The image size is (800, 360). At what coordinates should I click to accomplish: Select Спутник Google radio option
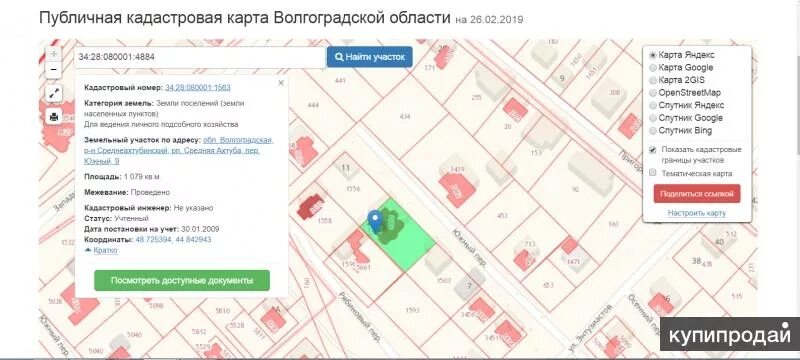[x=653, y=118]
